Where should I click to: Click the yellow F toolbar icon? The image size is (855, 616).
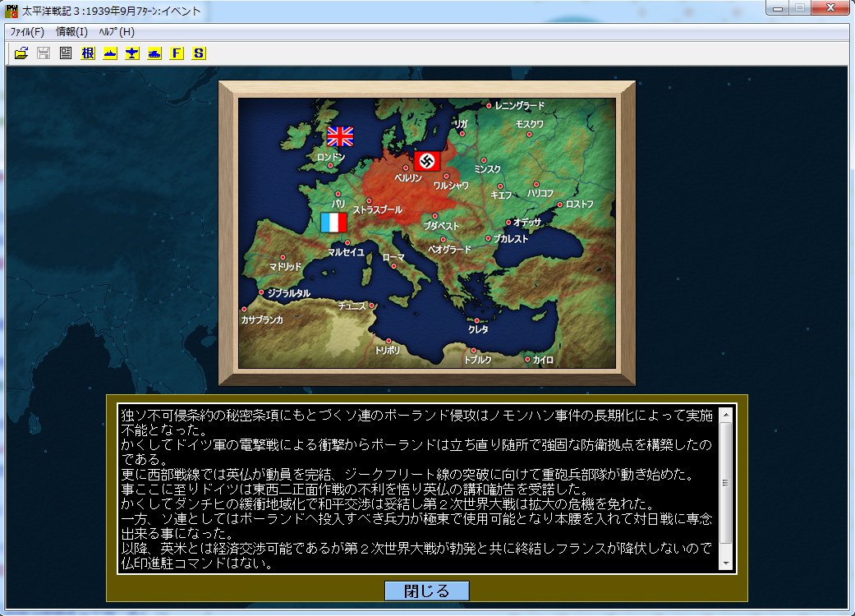pyautogui.click(x=177, y=53)
